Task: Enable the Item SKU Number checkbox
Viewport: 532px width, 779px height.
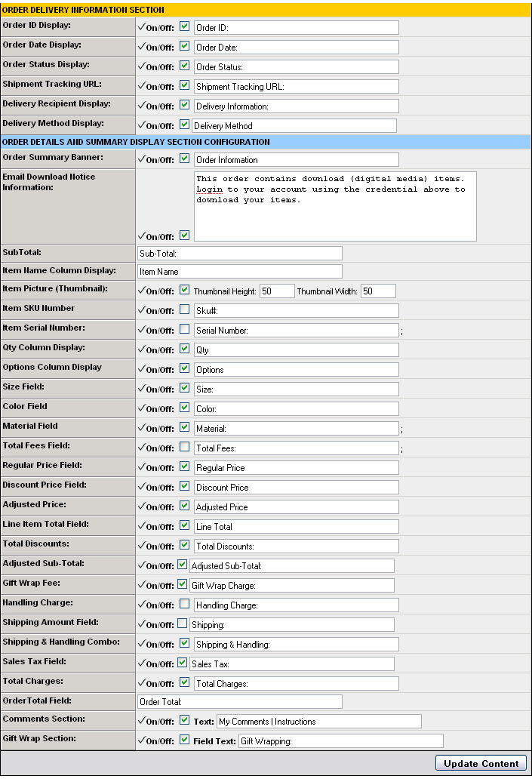Action: point(184,309)
